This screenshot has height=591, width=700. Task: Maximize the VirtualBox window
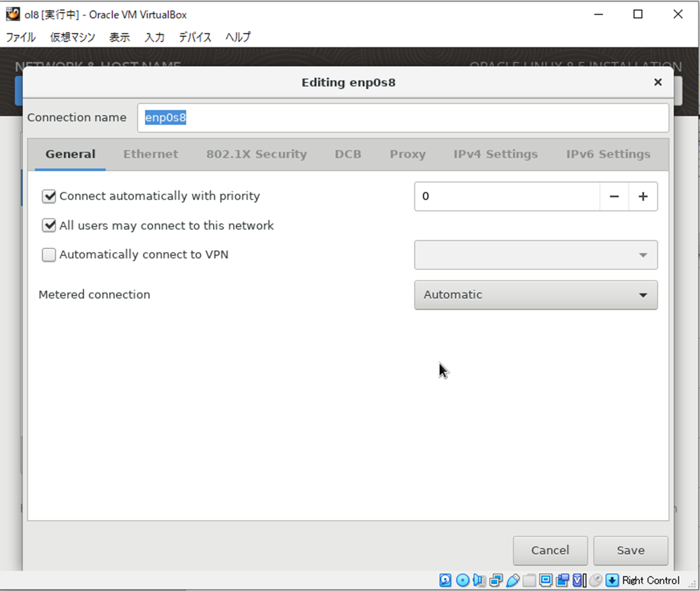(638, 15)
